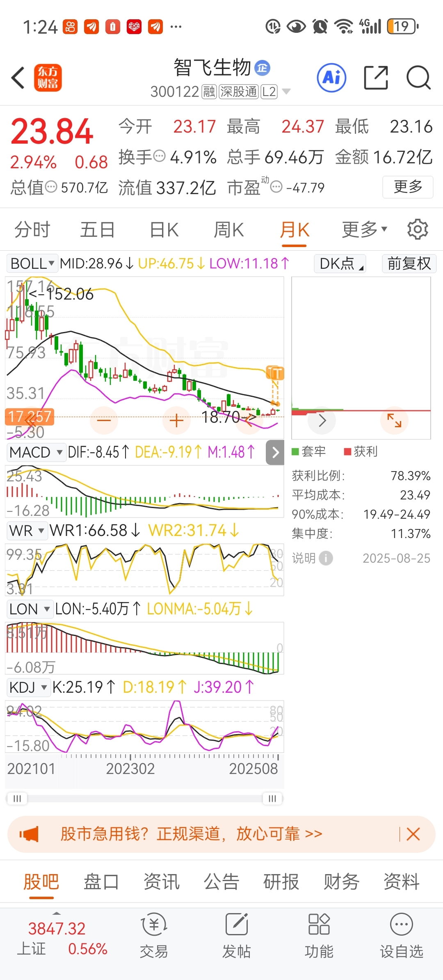This screenshot has height=980, width=443.
Task: Open 交易 trade icon
Action: coord(154,935)
